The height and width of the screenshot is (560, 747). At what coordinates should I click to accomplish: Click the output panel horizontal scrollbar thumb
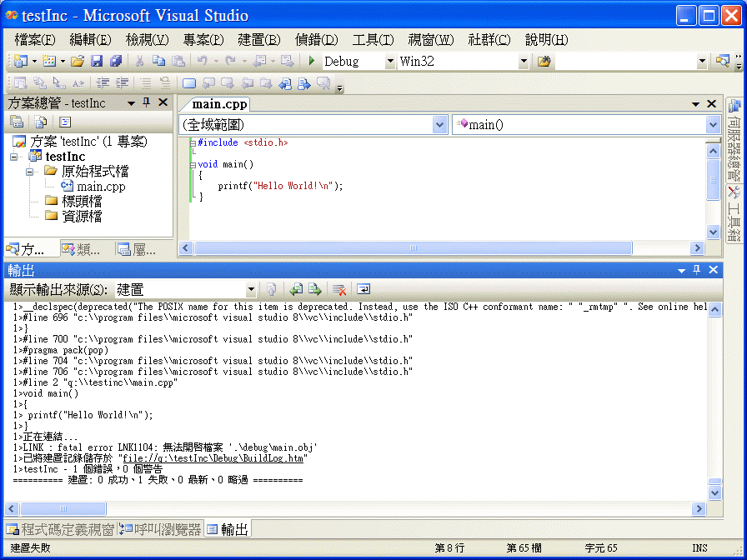[63, 508]
